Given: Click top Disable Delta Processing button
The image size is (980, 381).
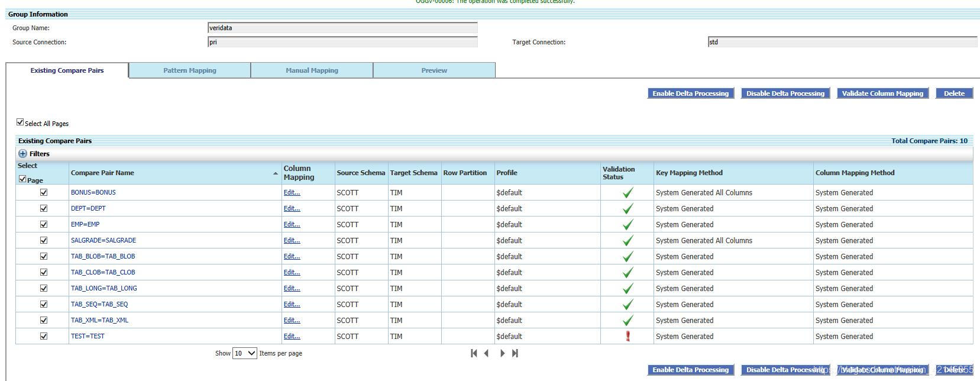Looking at the screenshot, I should click(785, 93).
